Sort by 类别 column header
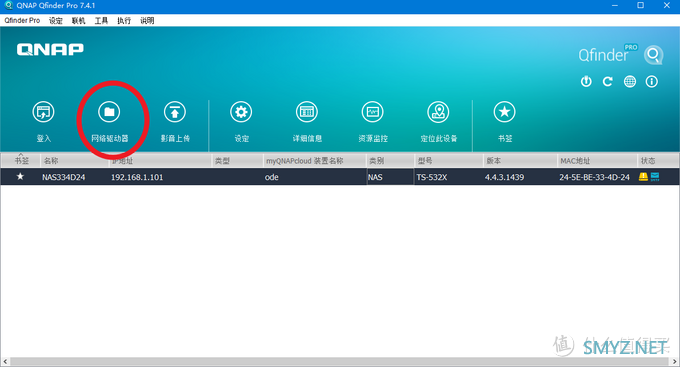Screen dimensions: 680x367 click(x=390, y=161)
